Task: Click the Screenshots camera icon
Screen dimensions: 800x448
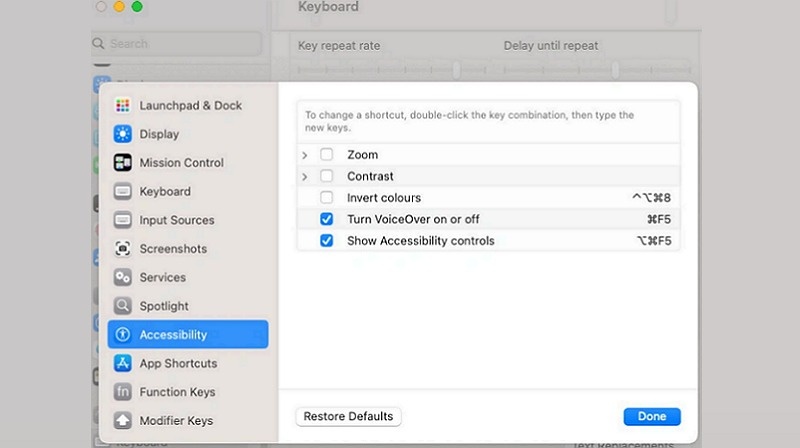Action: [x=122, y=248]
